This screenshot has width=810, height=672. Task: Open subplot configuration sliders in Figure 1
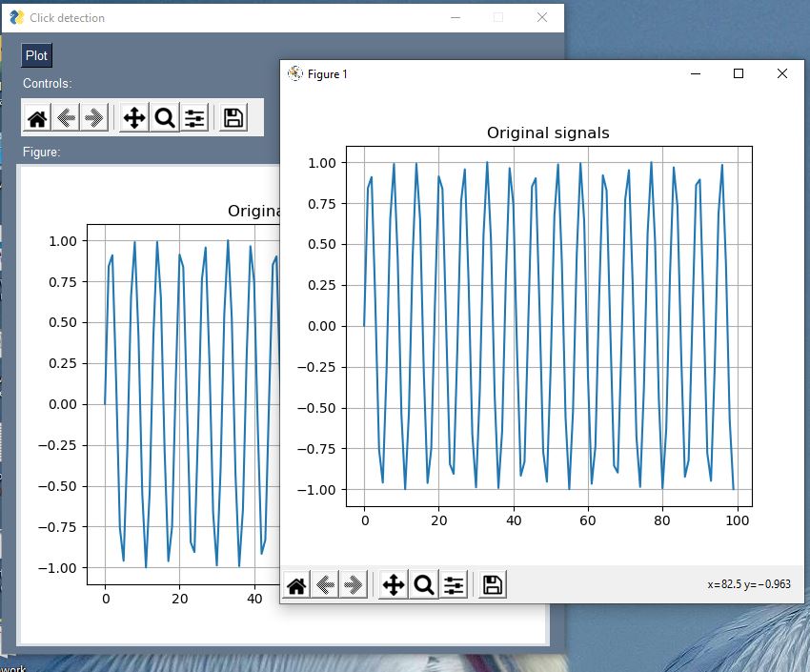click(454, 584)
